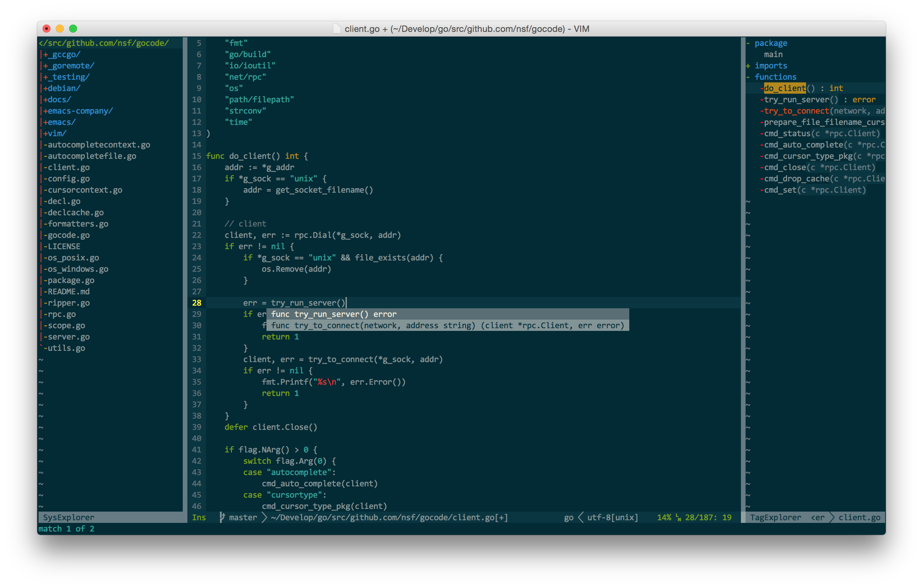The width and height of the screenshot is (923, 588).
Task: Jump to cmd_drop_cache function tag
Action: 796,179
